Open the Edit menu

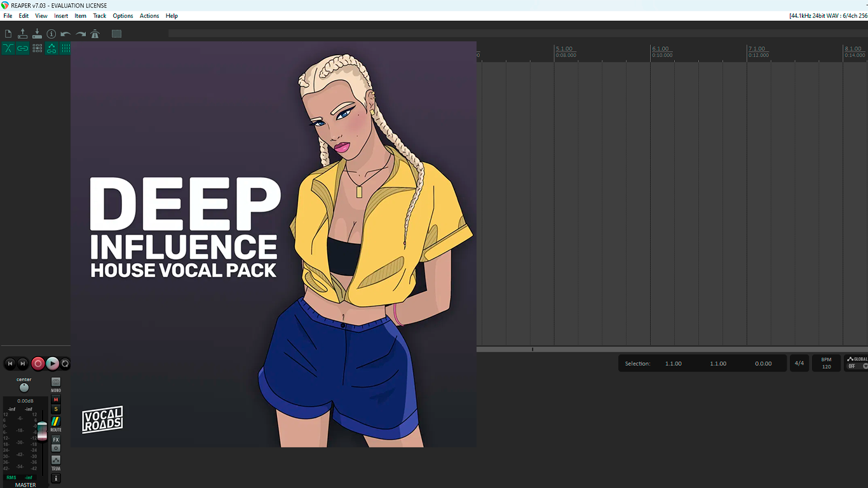pyautogui.click(x=24, y=16)
